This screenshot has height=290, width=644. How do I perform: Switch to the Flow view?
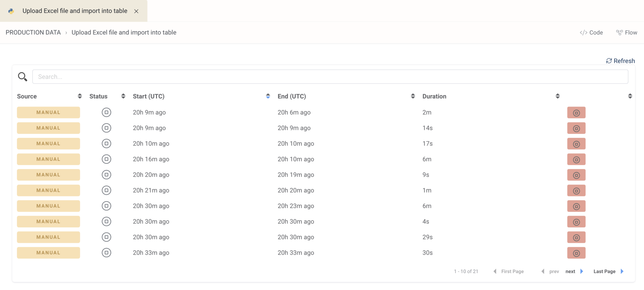[x=626, y=33]
